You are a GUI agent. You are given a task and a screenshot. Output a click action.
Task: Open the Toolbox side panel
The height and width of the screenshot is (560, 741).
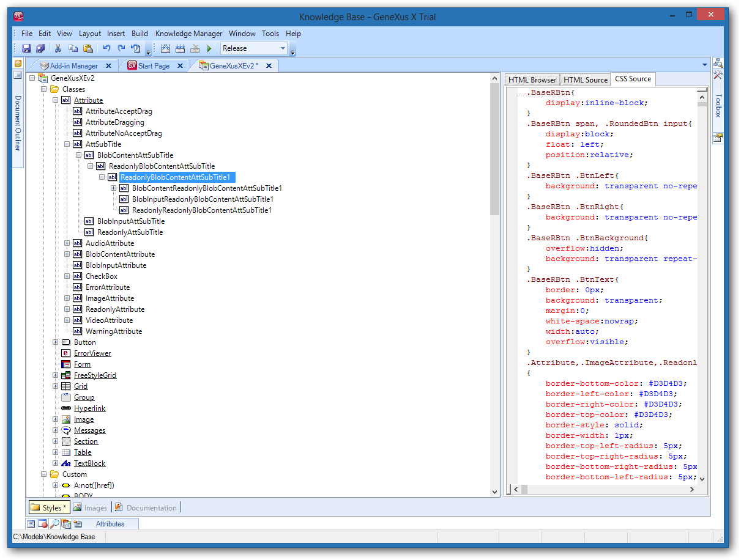(718, 106)
